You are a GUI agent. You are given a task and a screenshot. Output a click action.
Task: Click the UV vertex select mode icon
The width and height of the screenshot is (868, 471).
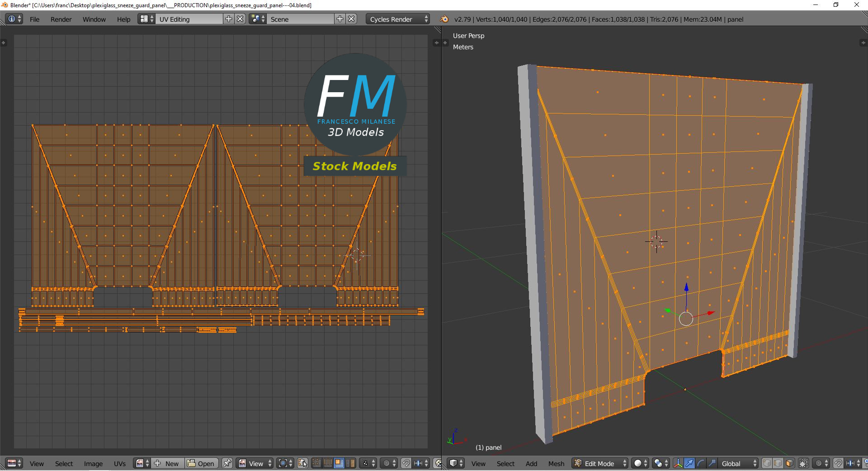(316, 463)
